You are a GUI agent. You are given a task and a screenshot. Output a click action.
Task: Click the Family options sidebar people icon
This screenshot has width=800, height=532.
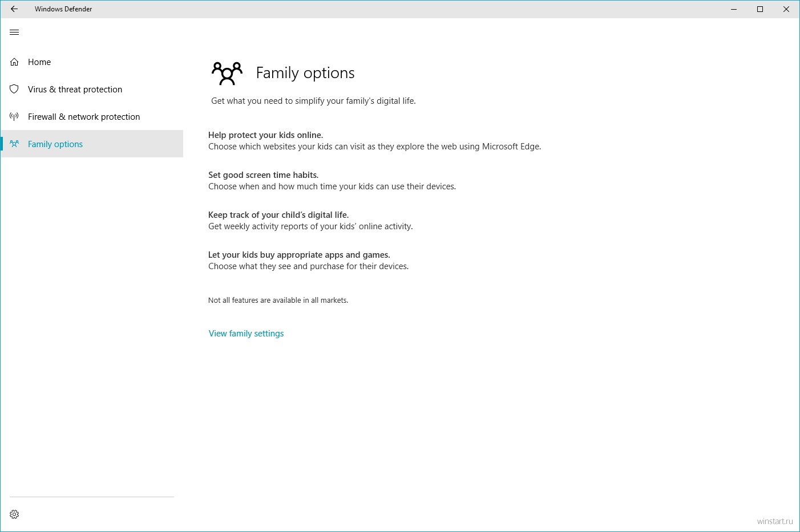pyautogui.click(x=14, y=144)
